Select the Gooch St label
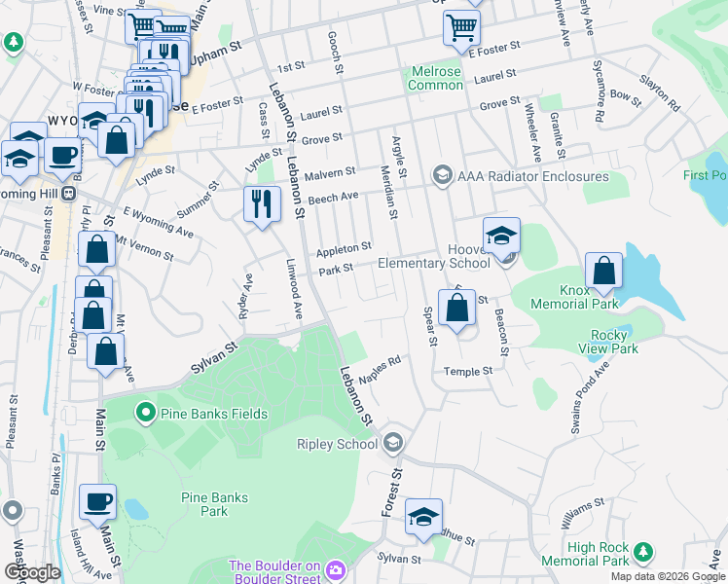The height and width of the screenshot is (584, 728). (x=336, y=52)
